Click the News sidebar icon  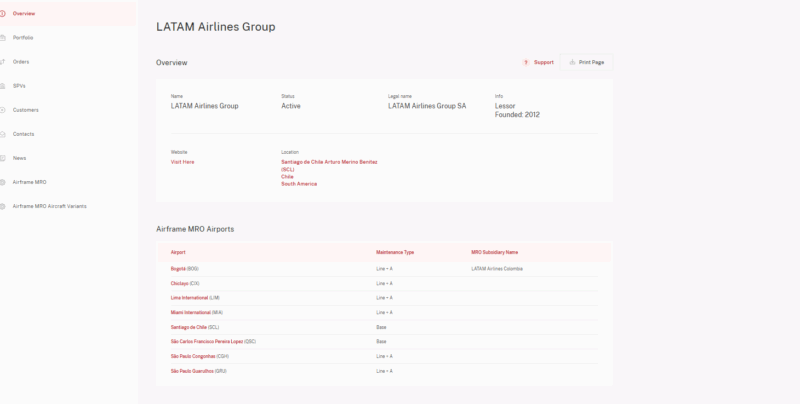[x=3, y=158]
